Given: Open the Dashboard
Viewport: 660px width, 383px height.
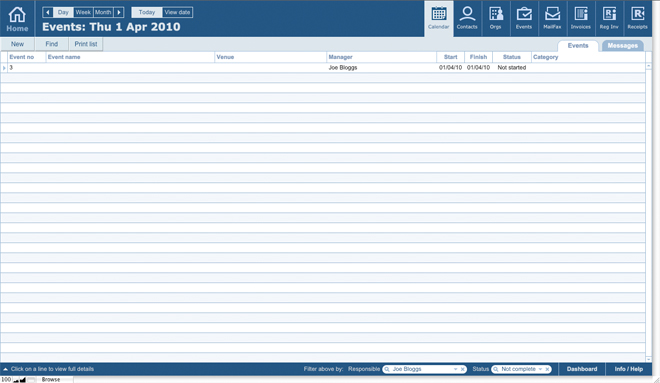Looking at the screenshot, I should click(582, 369).
